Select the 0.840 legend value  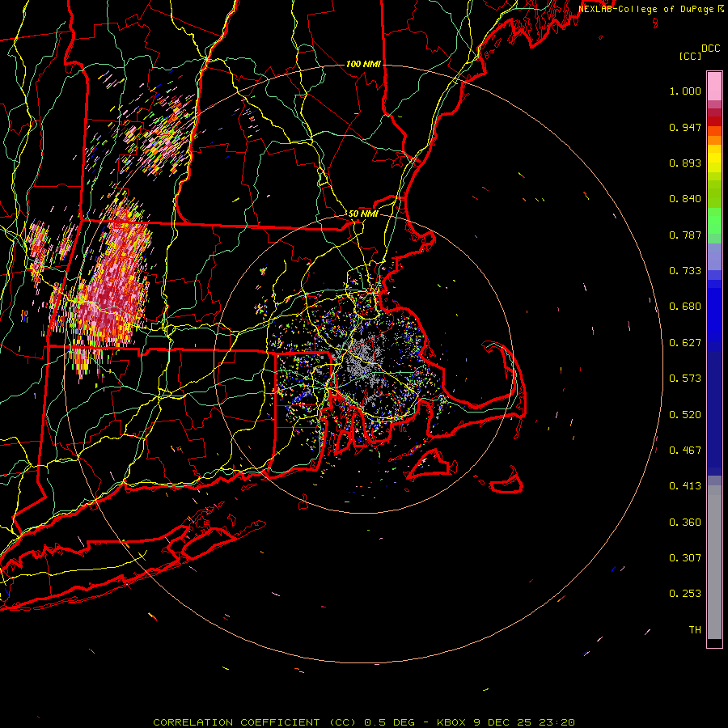coord(685,199)
